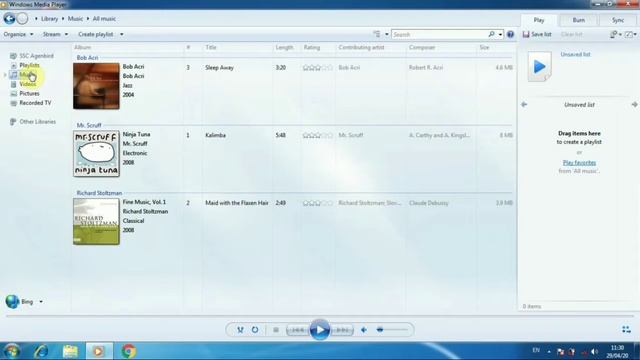Launch Internet Explorer from the taskbar

pyautogui.click(x=41, y=351)
